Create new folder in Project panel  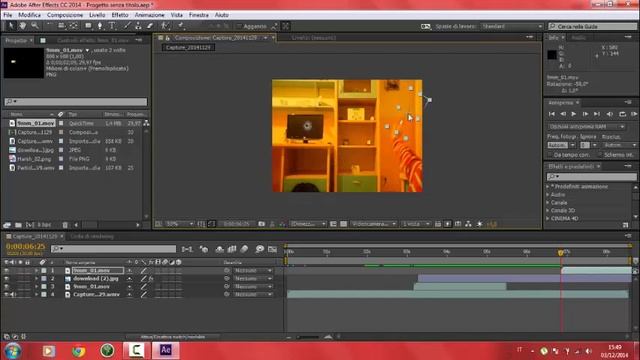18,225
